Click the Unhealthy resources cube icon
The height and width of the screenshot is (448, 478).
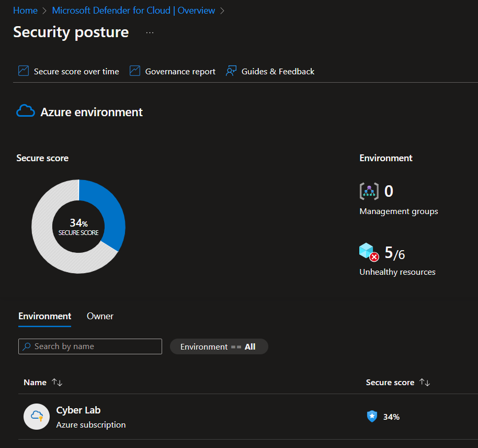[x=369, y=252]
